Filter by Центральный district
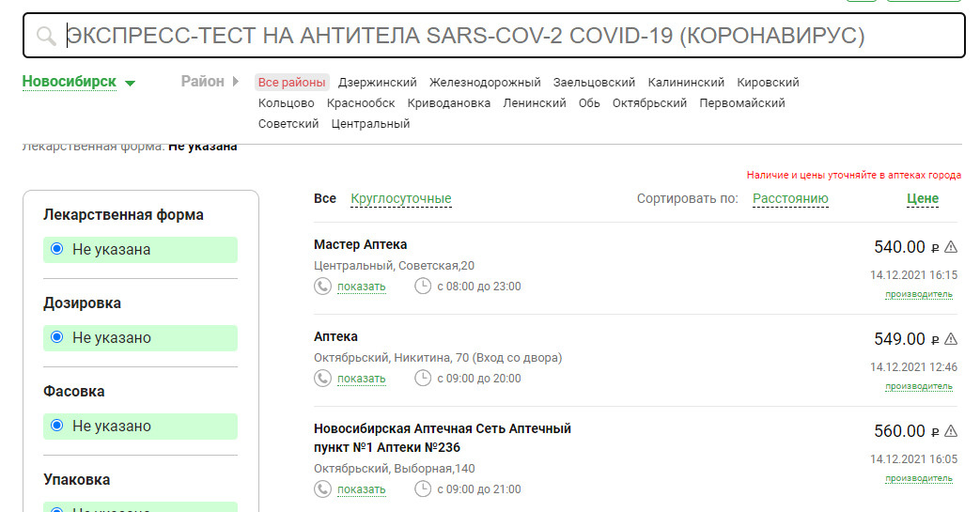 coord(370,124)
